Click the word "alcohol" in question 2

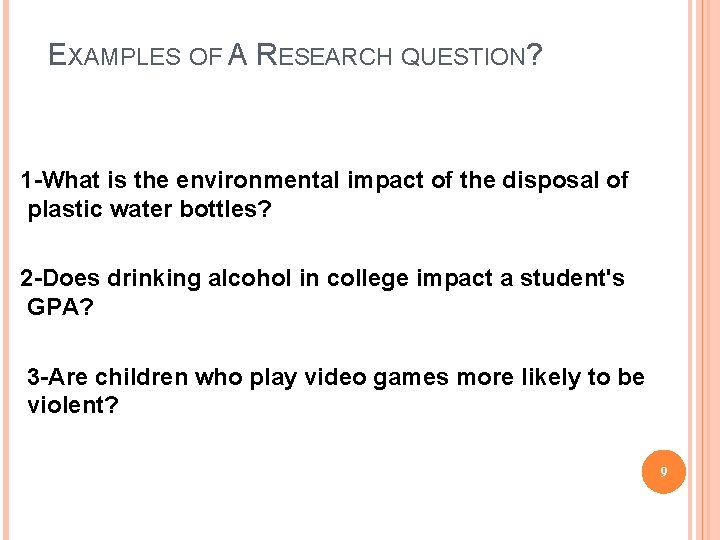pyautogui.click(x=251, y=278)
